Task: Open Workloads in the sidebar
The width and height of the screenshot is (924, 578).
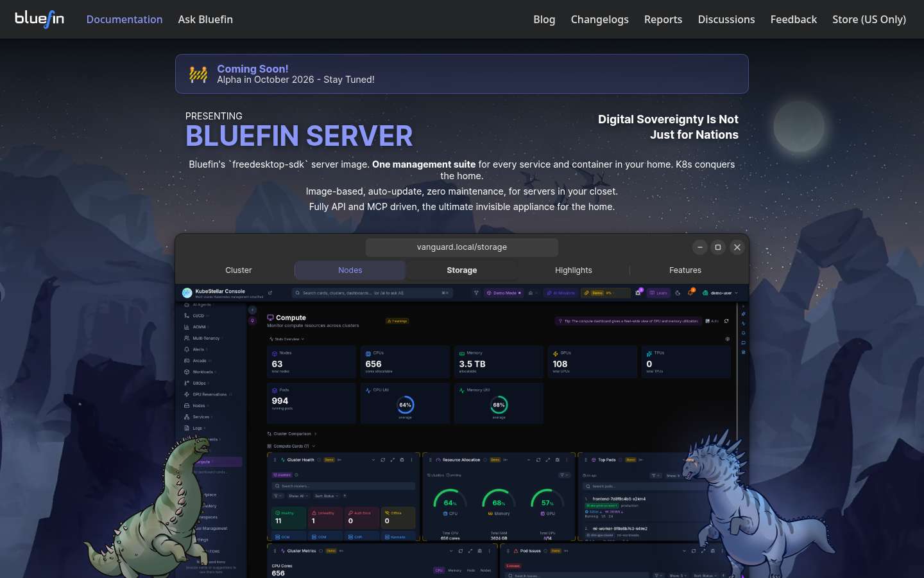Action: pyautogui.click(x=202, y=372)
